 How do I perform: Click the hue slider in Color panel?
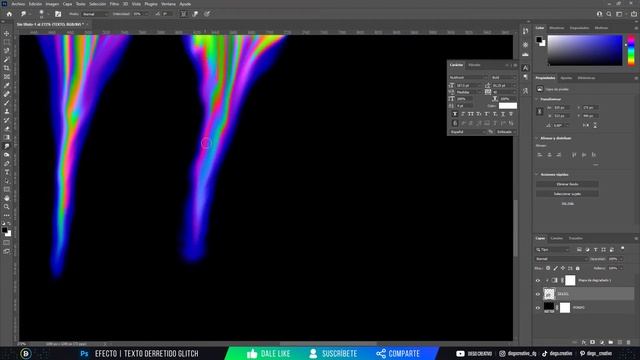(x=631, y=50)
